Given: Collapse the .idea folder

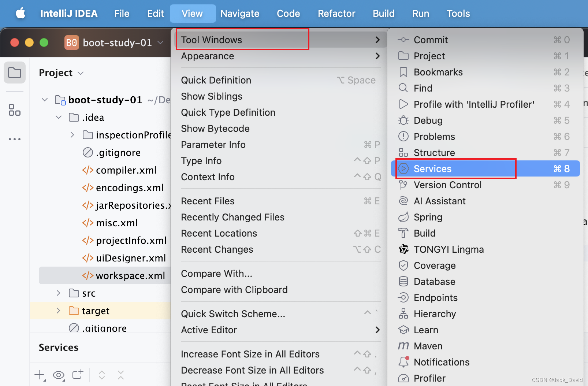Looking at the screenshot, I should coord(59,117).
